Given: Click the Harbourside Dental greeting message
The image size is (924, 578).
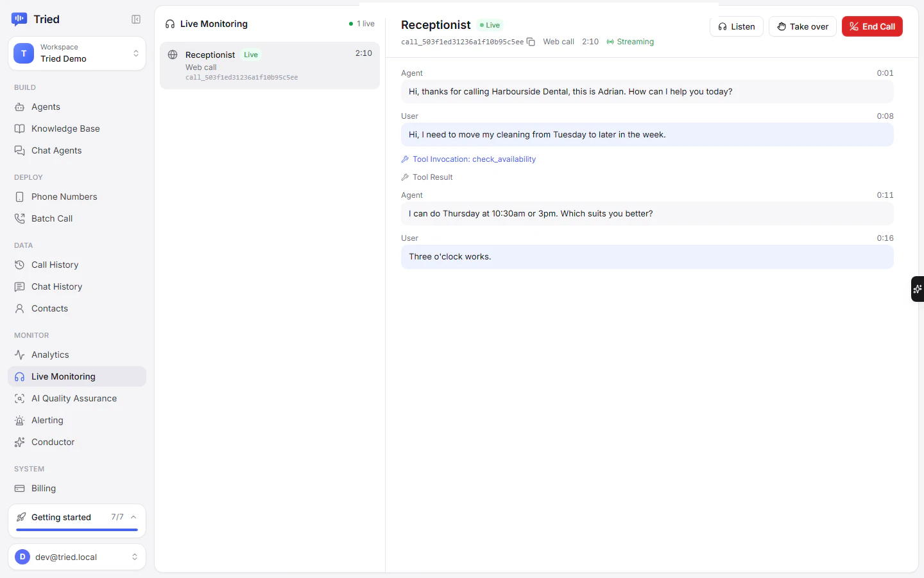Looking at the screenshot, I should (647, 92).
